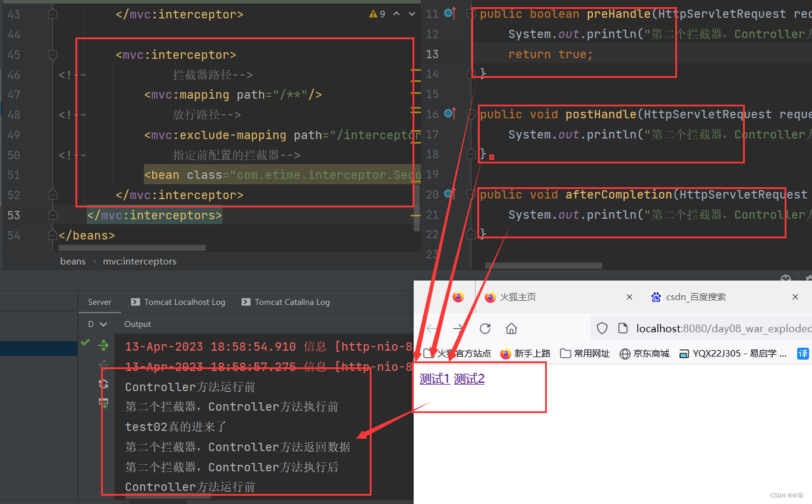Click the 'Controller方法返回数据' console line
This screenshot has width=812, height=504.
[238, 447]
